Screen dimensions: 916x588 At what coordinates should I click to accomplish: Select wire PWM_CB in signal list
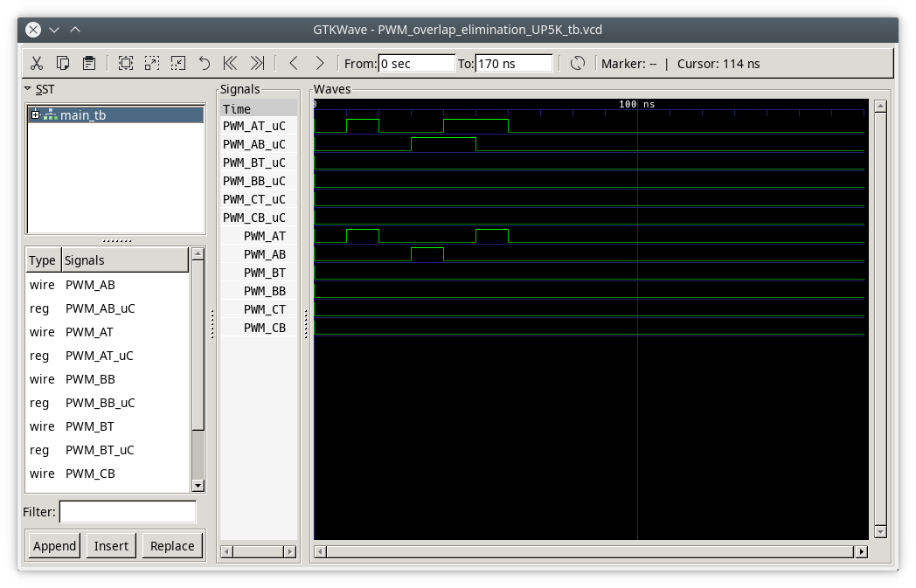(x=108, y=474)
